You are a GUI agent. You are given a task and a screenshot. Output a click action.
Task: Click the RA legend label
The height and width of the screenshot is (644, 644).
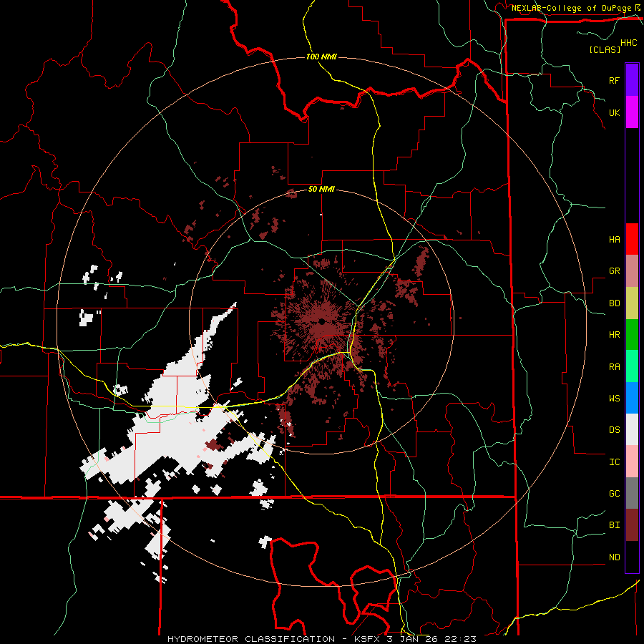pyautogui.click(x=614, y=366)
